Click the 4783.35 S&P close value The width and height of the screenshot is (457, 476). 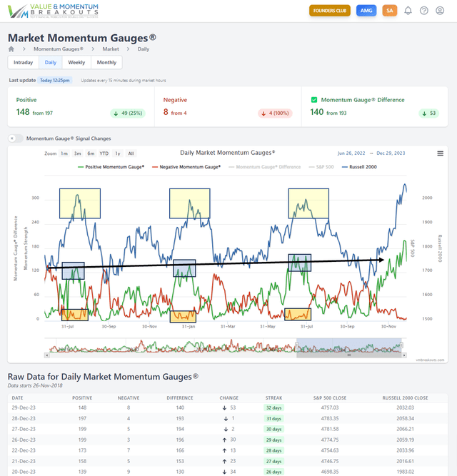(x=330, y=419)
